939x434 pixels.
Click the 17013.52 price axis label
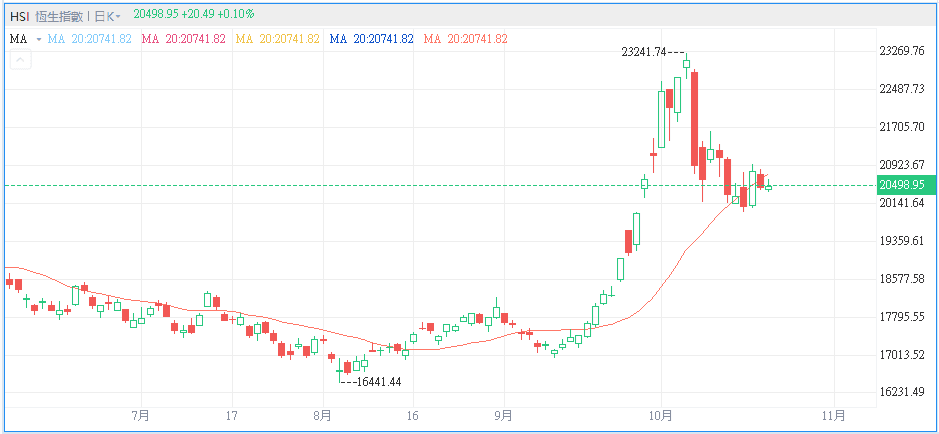tap(902, 355)
